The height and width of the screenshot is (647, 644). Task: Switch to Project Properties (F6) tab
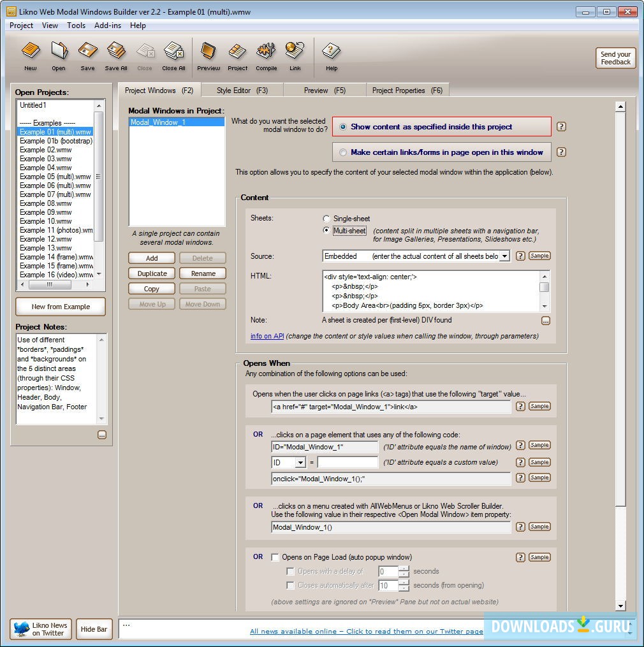pos(407,91)
